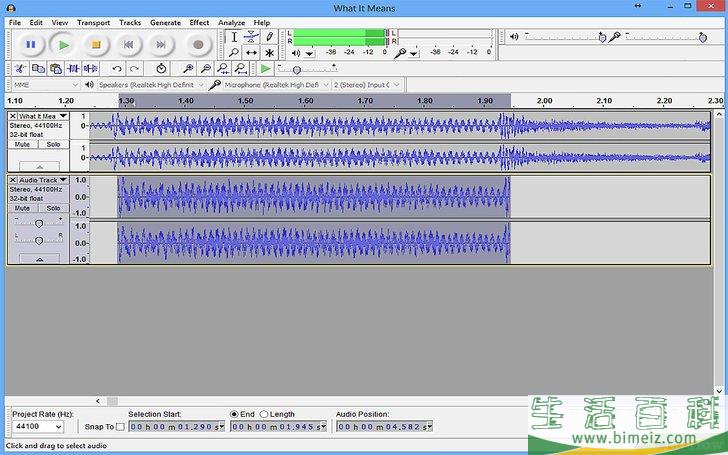Screen dimensions: 728x455
Task: Open the 2 (Stereo) Input channels dropdown
Action: [x=367, y=85]
